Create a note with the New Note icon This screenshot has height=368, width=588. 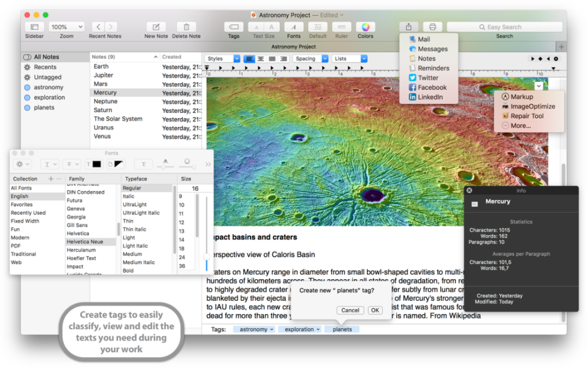[156, 26]
